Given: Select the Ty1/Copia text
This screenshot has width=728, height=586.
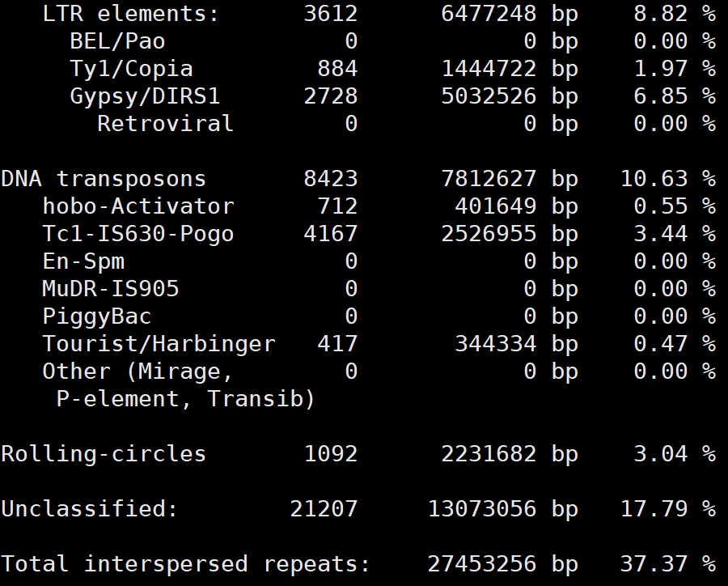Looking at the screenshot, I should coord(131,69).
